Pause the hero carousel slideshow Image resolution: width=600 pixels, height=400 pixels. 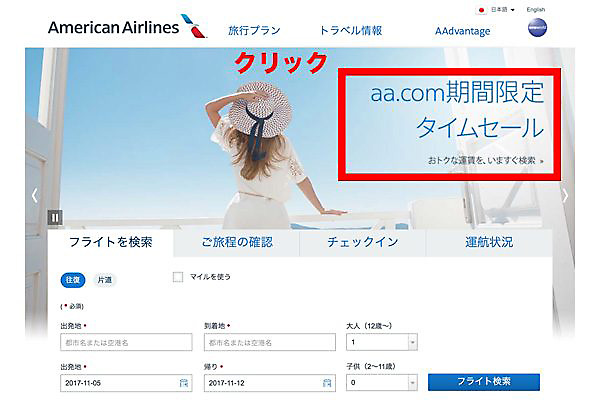click(55, 217)
